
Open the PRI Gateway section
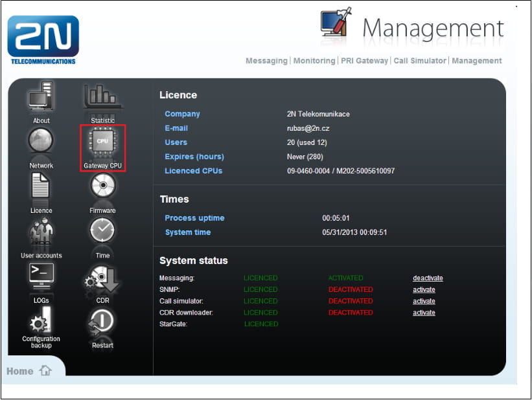(364, 61)
